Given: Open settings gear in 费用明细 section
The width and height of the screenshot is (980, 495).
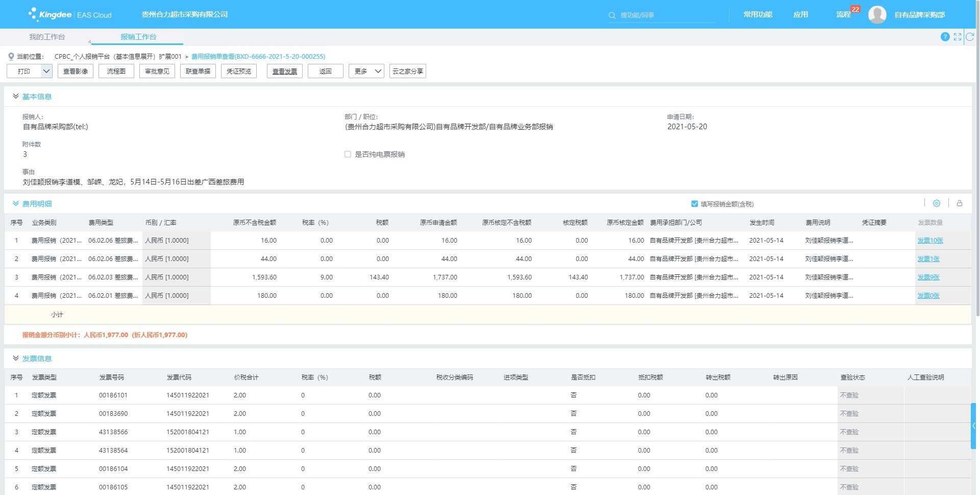Looking at the screenshot, I should 937,203.
